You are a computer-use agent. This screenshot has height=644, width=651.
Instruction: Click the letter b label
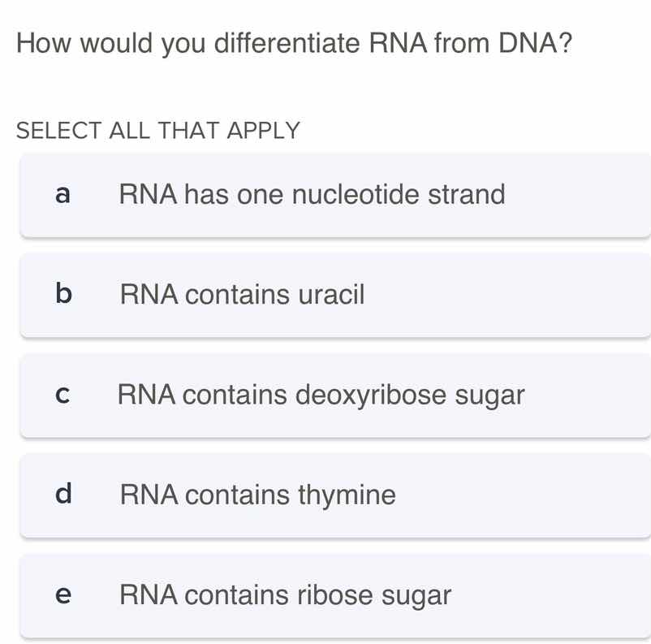[63, 294]
